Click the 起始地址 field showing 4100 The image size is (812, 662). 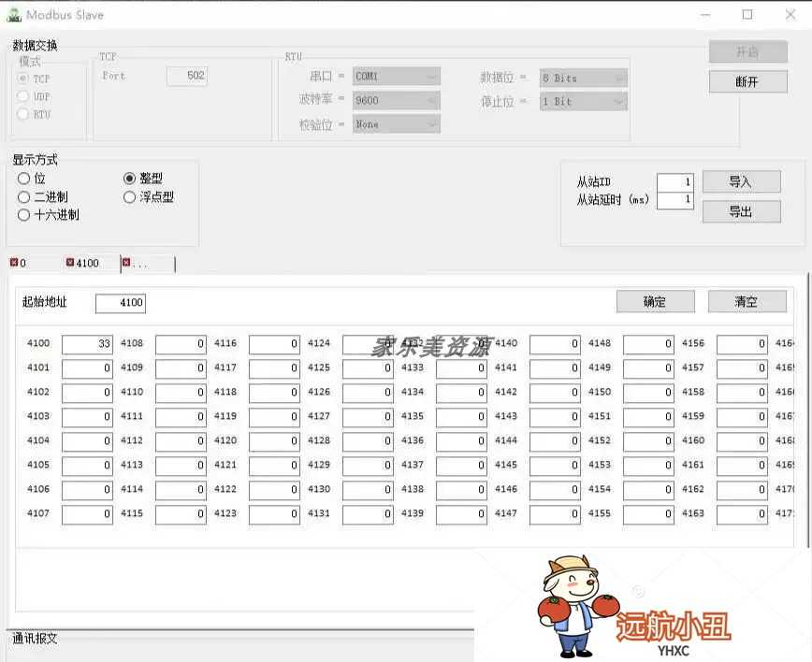click(120, 303)
